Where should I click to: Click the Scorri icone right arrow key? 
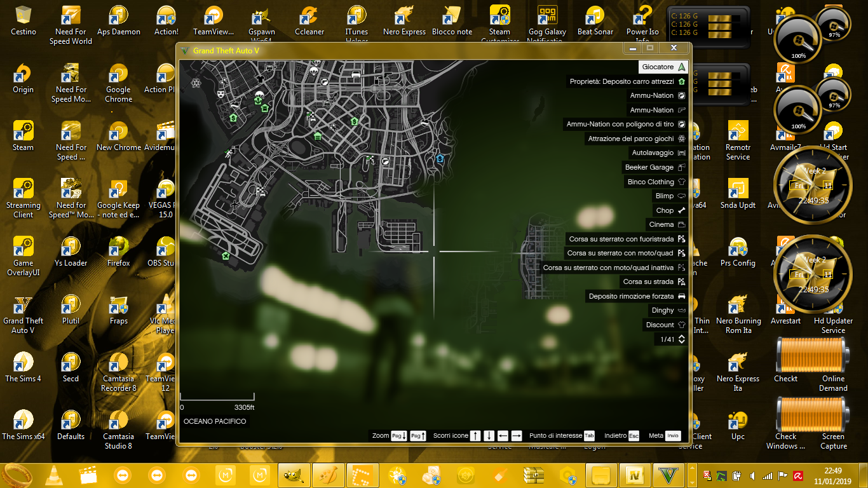pyautogui.click(x=517, y=435)
